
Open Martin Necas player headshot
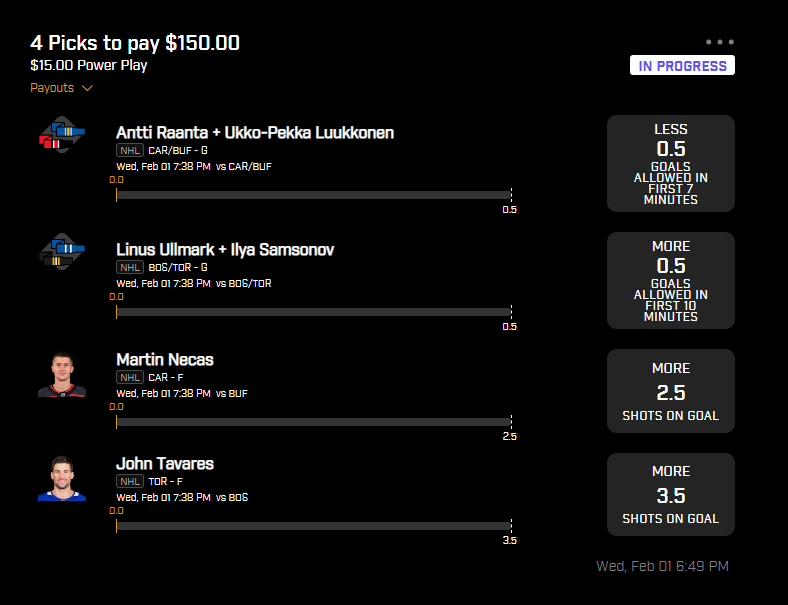coord(62,375)
